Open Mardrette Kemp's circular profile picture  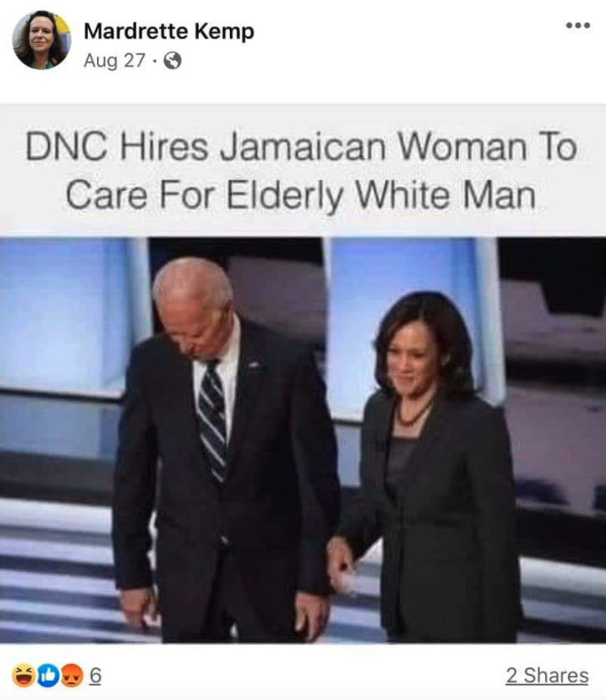(x=41, y=40)
